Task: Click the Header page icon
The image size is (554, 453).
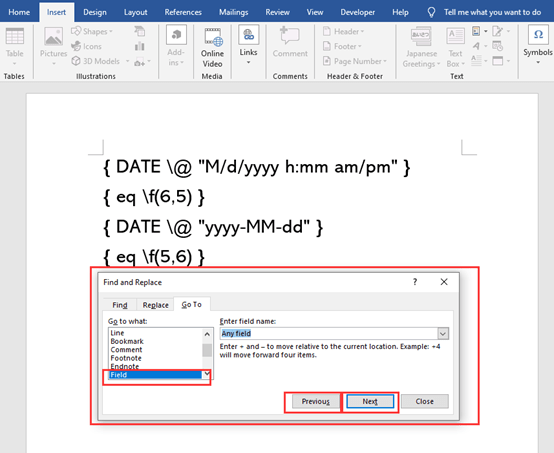Action: click(327, 31)
